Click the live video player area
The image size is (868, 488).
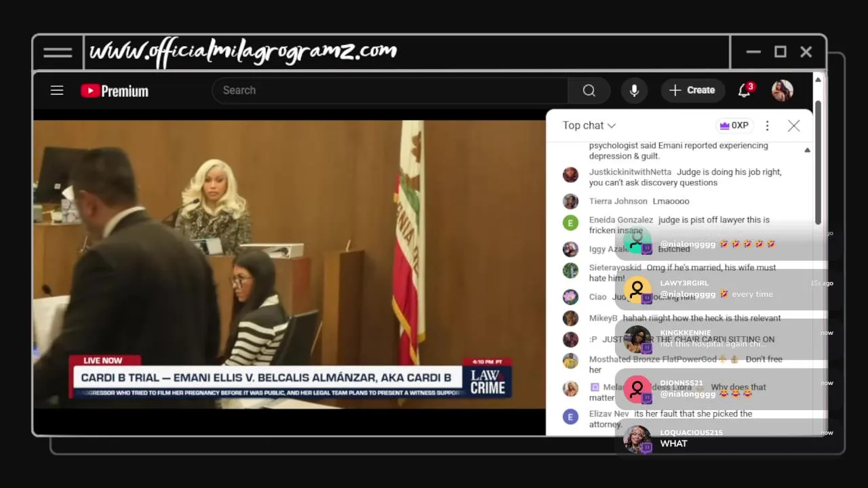(290, 264)
